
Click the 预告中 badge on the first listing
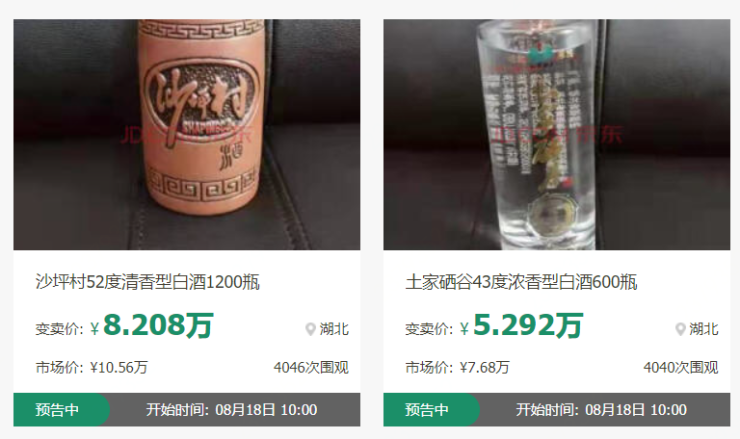click(58, 410)
